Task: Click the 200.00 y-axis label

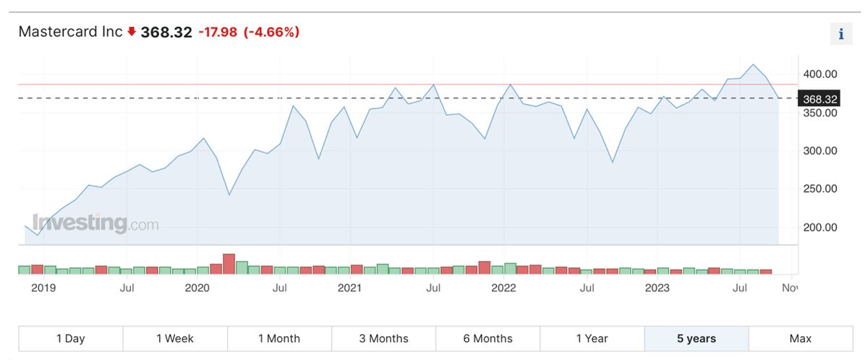Action: 820,227
